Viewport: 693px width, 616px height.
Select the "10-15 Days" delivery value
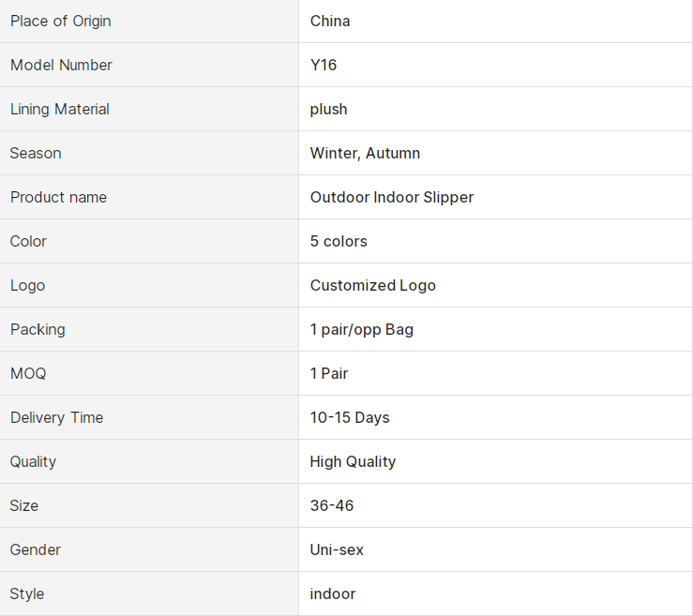tap(349, 417)
